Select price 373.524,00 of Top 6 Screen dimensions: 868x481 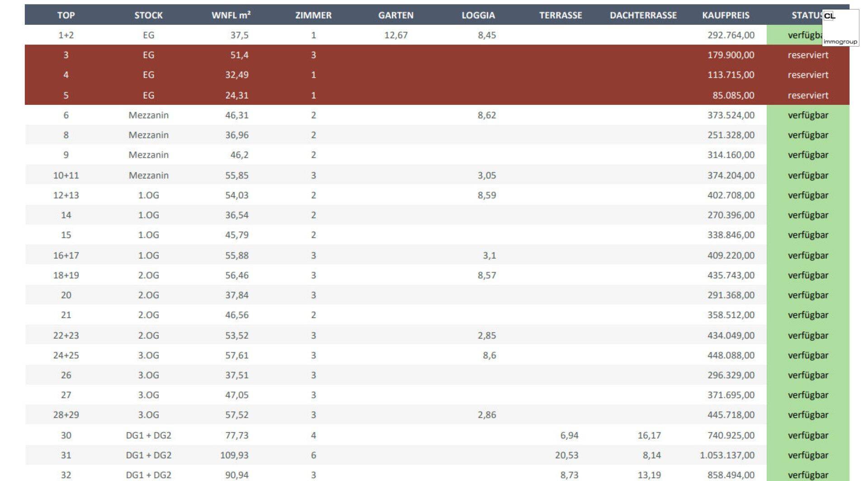point(731,115)
